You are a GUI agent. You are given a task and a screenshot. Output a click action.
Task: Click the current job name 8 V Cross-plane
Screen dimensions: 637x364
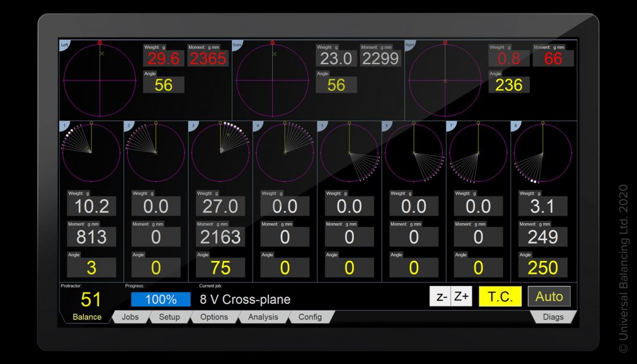(245, 299)
